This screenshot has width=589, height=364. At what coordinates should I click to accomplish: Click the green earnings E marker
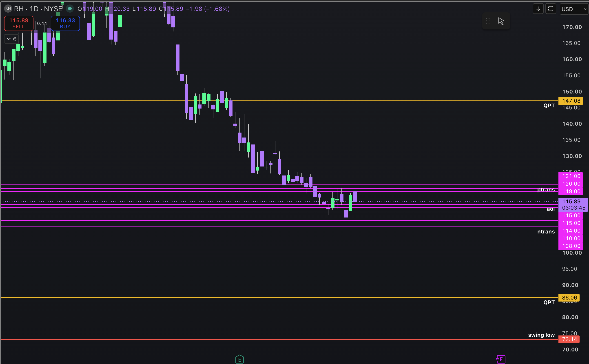239,360
